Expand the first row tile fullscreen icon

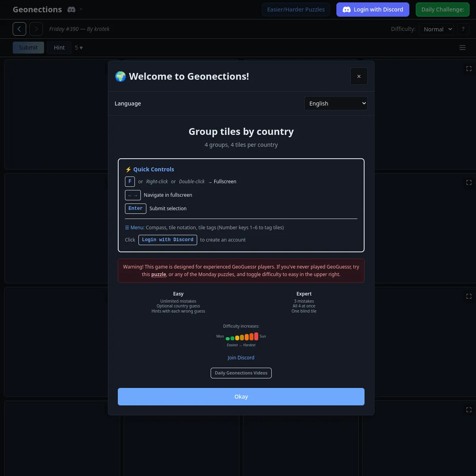click(469, 69)
